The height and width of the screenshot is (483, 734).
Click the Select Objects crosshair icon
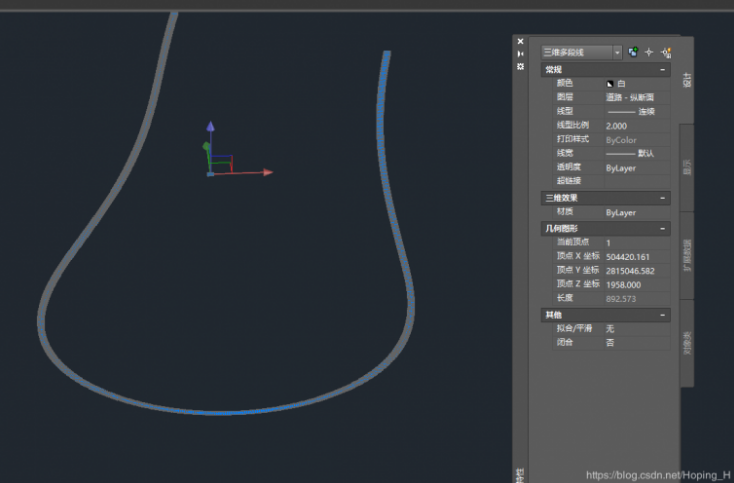coord(649,52)
